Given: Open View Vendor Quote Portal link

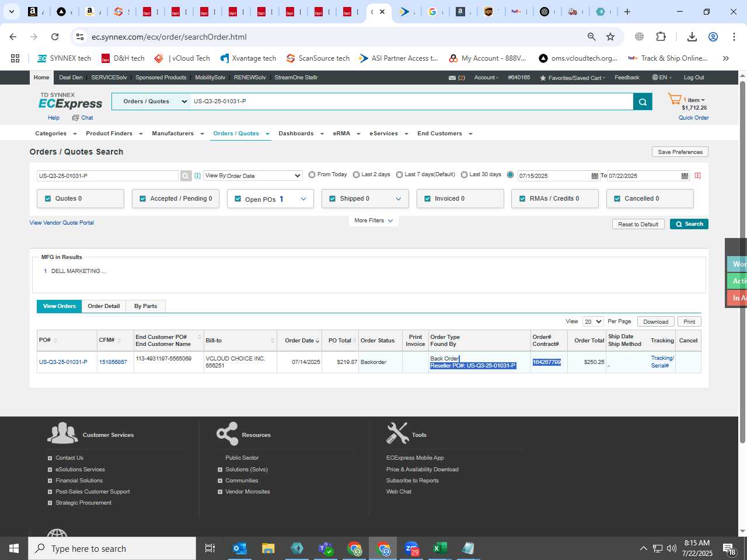Looking at the screenshot, I should coord(62,223).
